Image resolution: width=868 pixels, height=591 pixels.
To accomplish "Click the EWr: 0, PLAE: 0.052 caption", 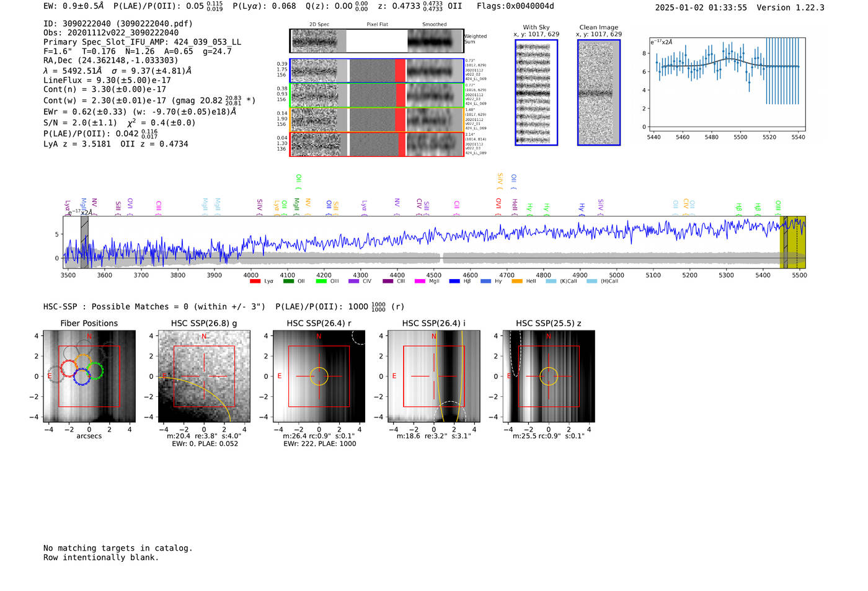I will point(205,443).
